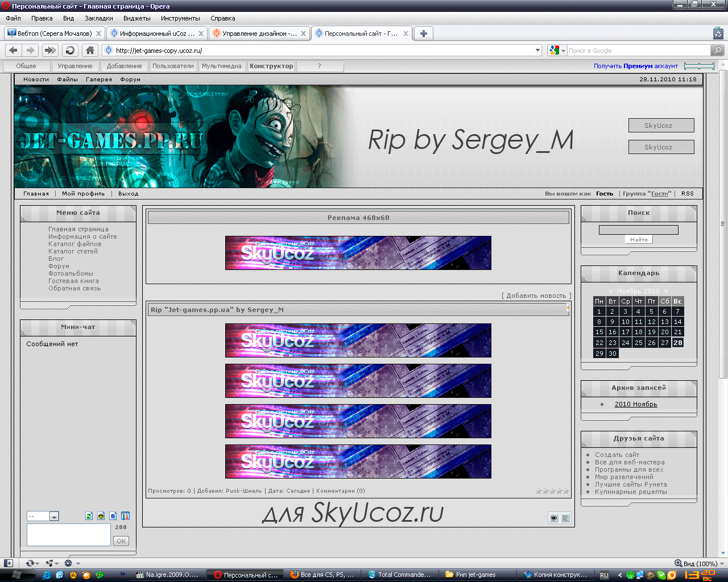Toggle the list view icon beside the eye
Image resolution: width=728 pixels, height=582 pixels.
click(x=565, y=518)
